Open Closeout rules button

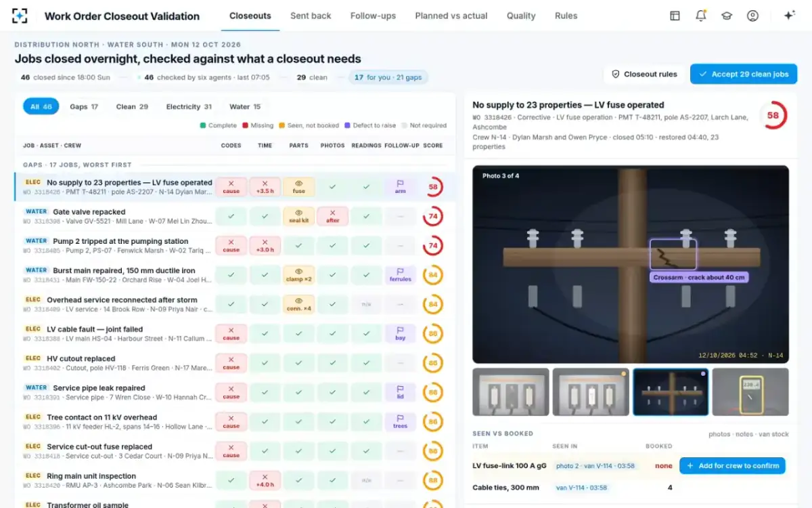click(x=644, y=74)
